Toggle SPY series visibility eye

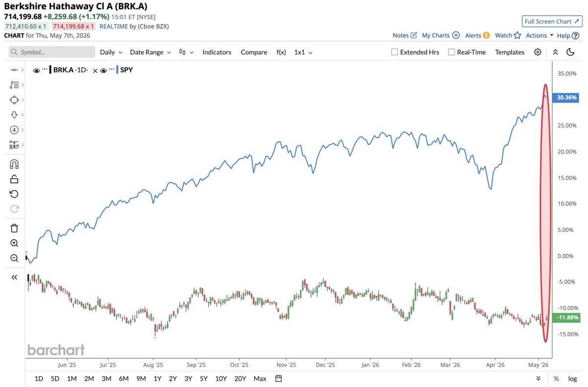coord(103,70)
